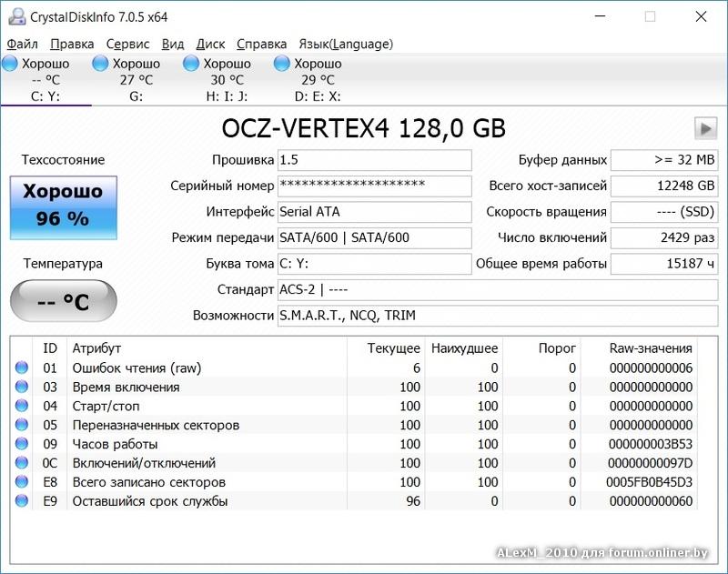Viewport: 728px width, 574px height.
Task: Click the Буква тома field C: Y:
Action: pos(375,264)
